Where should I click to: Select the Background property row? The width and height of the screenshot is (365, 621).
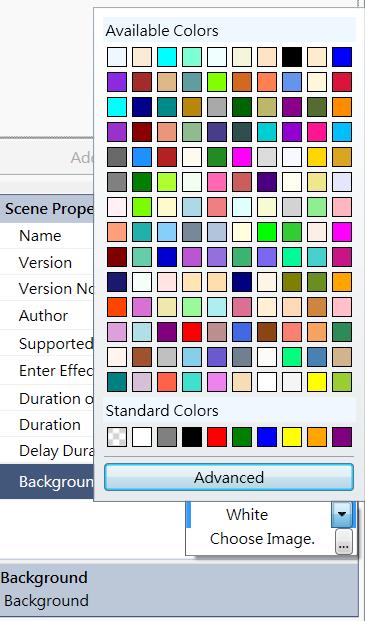point(47,482)
